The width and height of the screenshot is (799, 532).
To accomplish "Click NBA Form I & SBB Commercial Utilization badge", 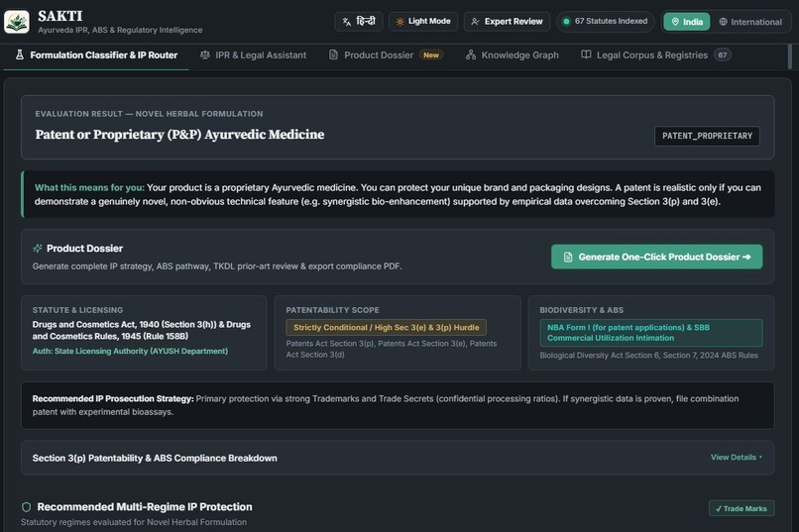I will click(x=651, y=333).
